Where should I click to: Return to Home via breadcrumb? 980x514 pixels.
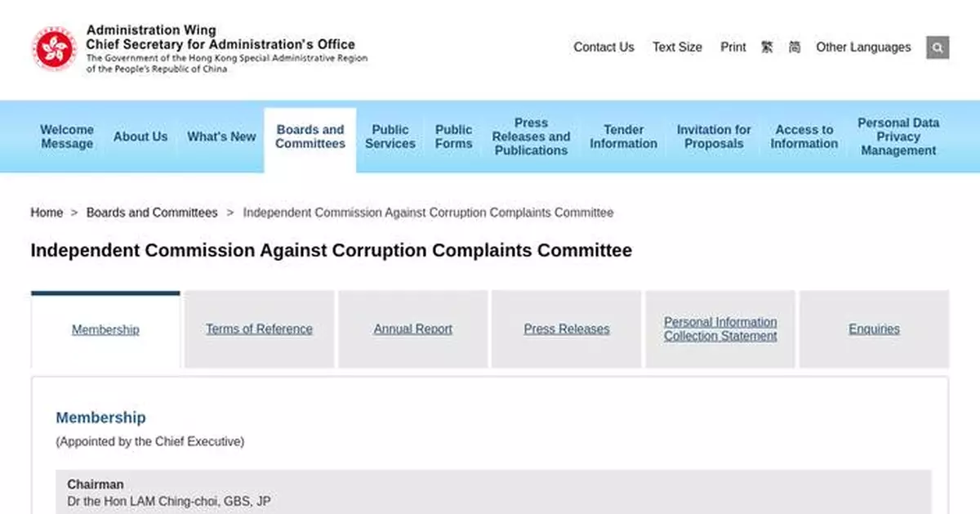(47, 212)
